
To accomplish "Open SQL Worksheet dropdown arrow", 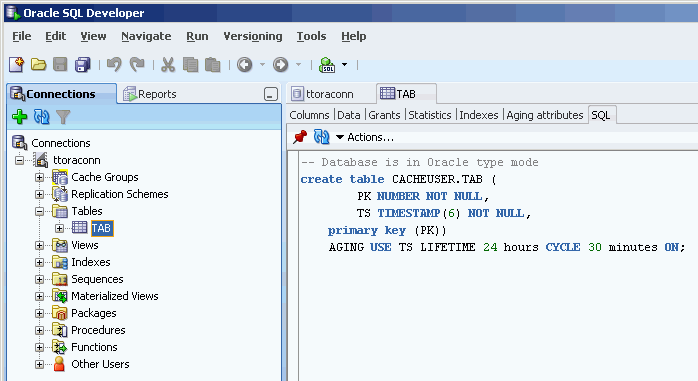I will 345,65.
